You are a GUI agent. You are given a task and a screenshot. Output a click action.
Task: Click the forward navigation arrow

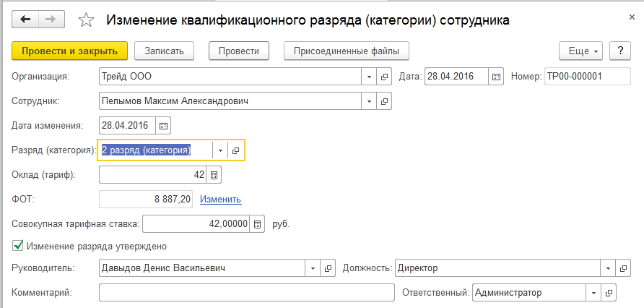click(51, 20)
